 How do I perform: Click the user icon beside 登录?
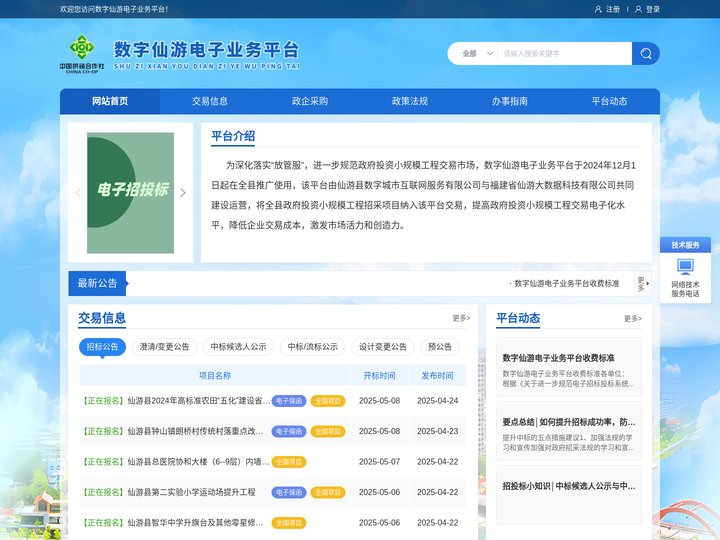638,9
